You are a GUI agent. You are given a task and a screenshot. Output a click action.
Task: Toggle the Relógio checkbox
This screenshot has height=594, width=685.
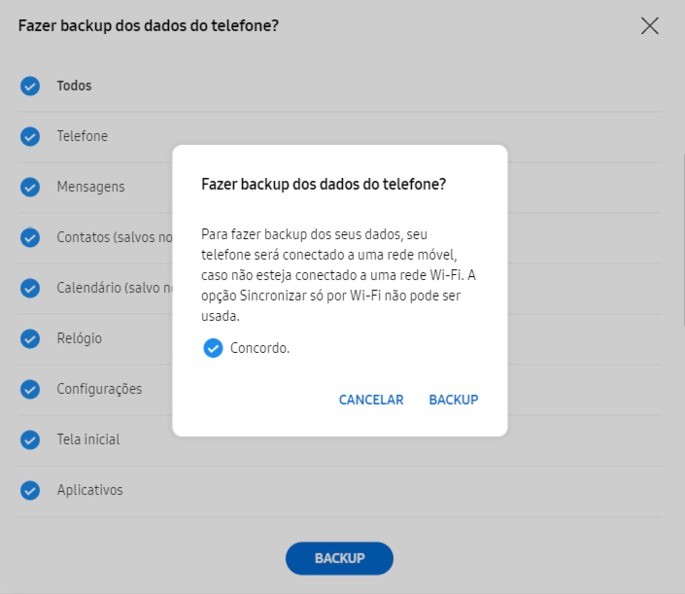[30, 338]
